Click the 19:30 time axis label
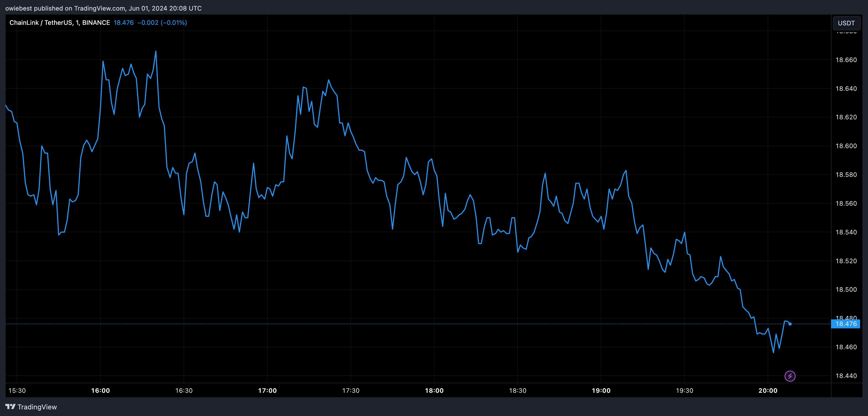Viewport: 868px width, 416px height. click(684, 390)
